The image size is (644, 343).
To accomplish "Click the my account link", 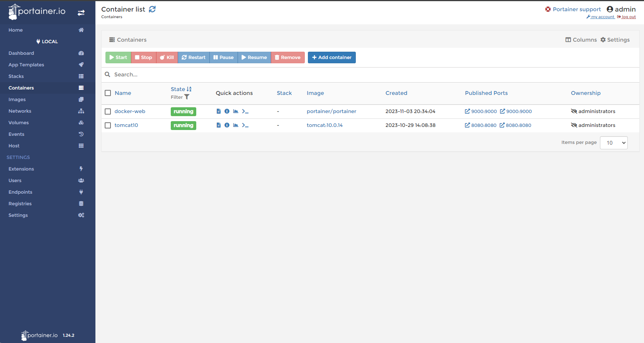I will (600, 17).
